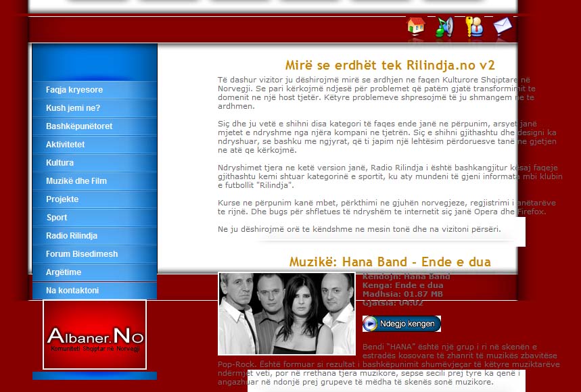The image size is (581, 392).
Task: Select Kultura in the sidebar
Action: [95, 162]
